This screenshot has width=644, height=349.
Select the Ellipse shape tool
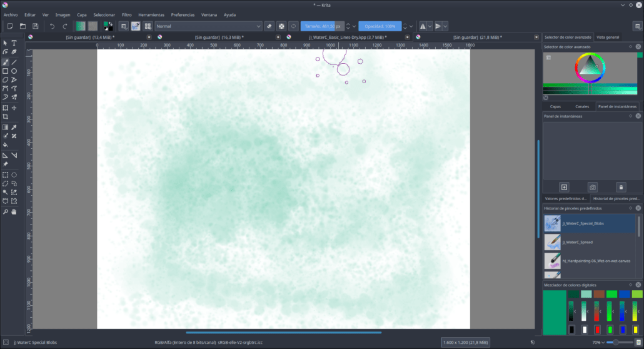coord(14,71)
